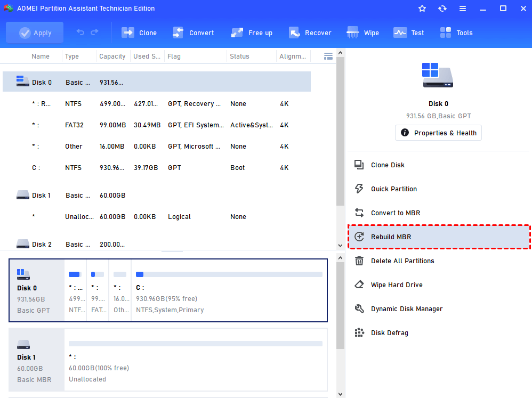Screen dimensions: 532x398
Task: Click the Disk 0 large icon in right panel
Action: coord(438,75)
